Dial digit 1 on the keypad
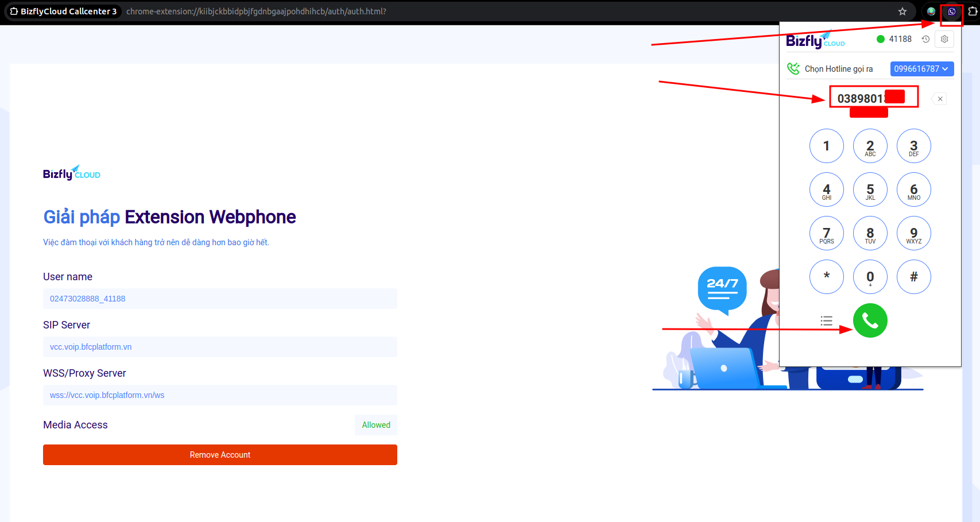The image size is (980, 522). pos(827,146)
